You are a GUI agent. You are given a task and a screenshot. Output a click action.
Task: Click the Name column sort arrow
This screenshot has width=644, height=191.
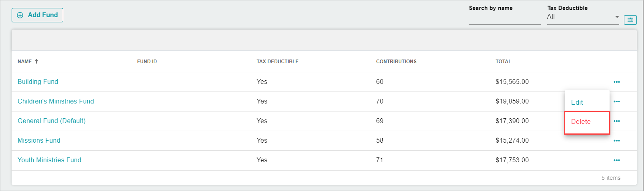tap(36, 61)
